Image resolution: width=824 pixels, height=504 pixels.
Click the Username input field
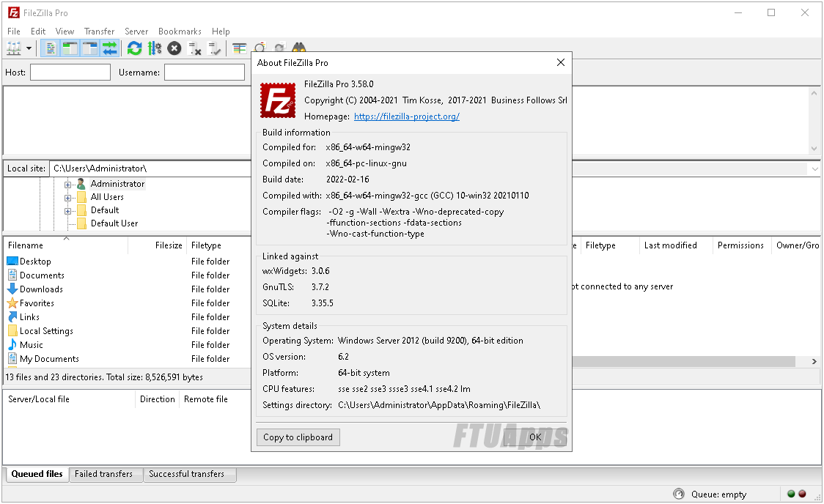coord(205,72)
